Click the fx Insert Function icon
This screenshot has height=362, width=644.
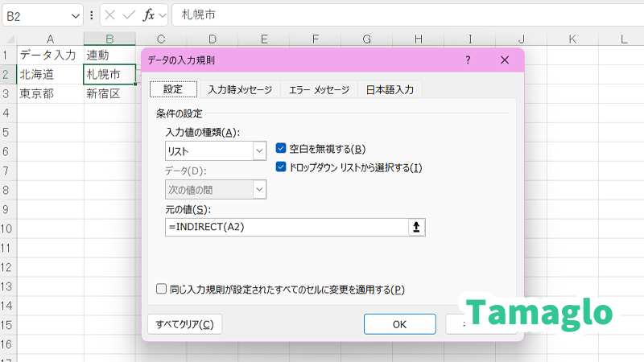click(149, 15)
